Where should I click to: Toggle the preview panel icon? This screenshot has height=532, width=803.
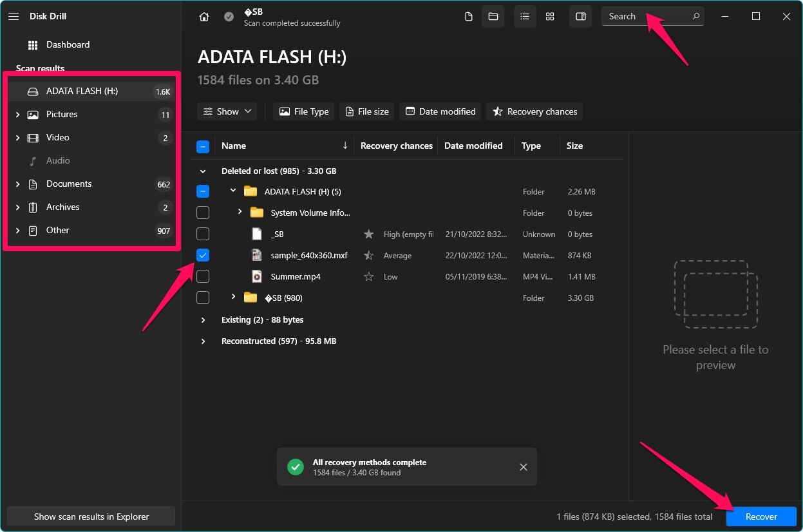580,17
